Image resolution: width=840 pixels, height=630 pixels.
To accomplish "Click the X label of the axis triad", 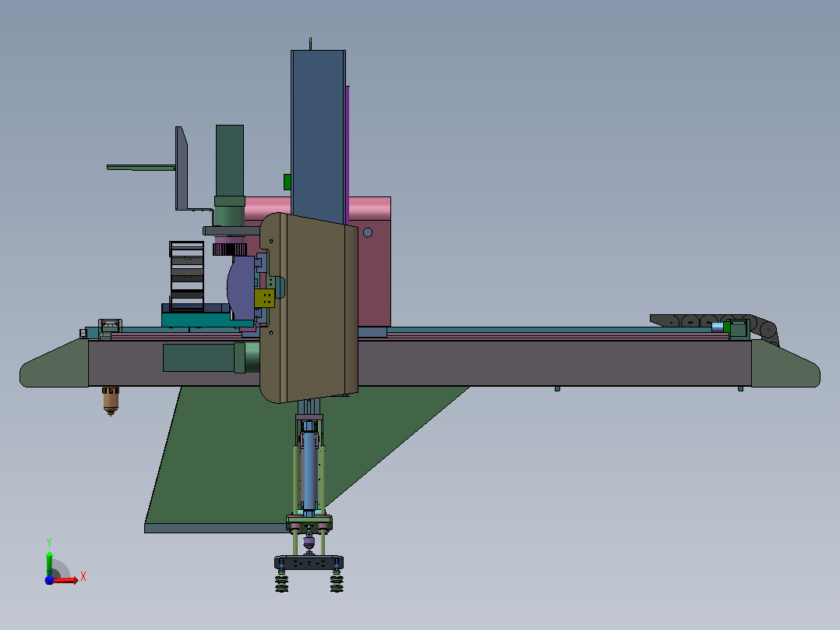I will 83,576.
